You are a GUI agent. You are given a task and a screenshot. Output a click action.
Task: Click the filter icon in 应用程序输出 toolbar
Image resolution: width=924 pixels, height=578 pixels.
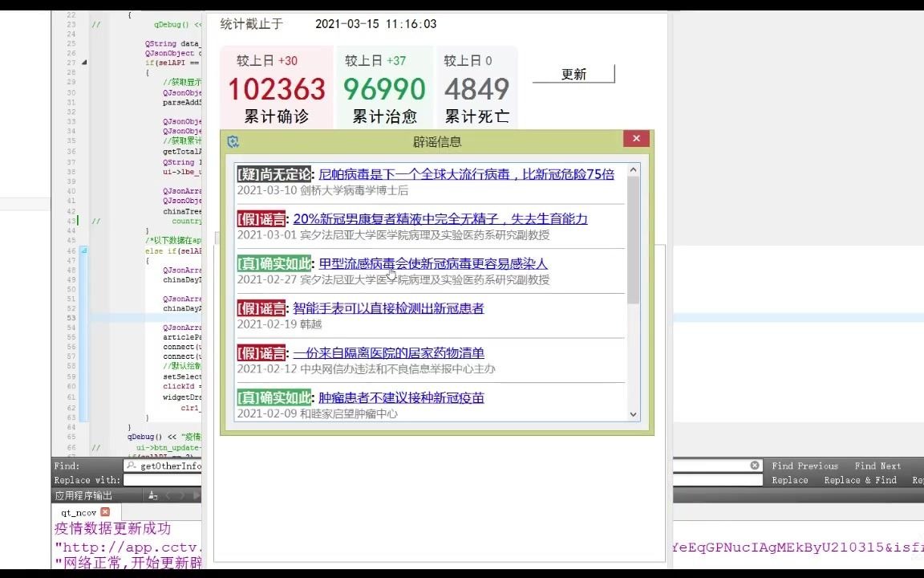pyautogui.click(x=152, y=495)
